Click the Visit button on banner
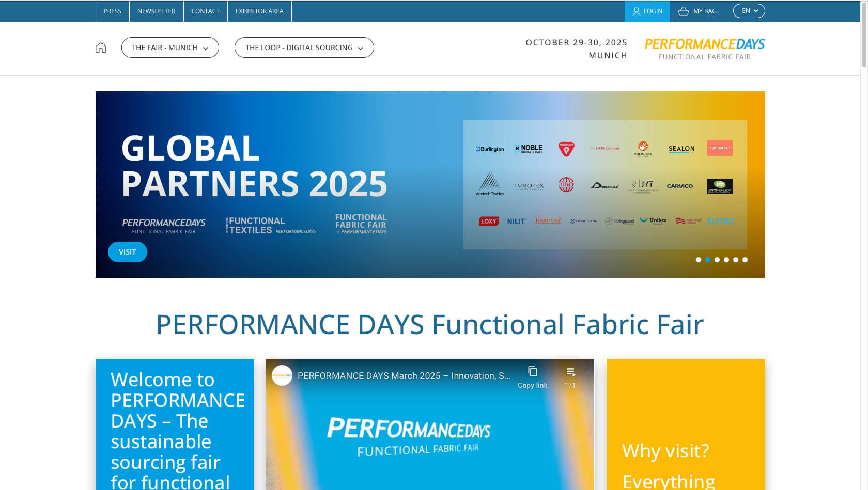868x490 pixels. [128, 252]
